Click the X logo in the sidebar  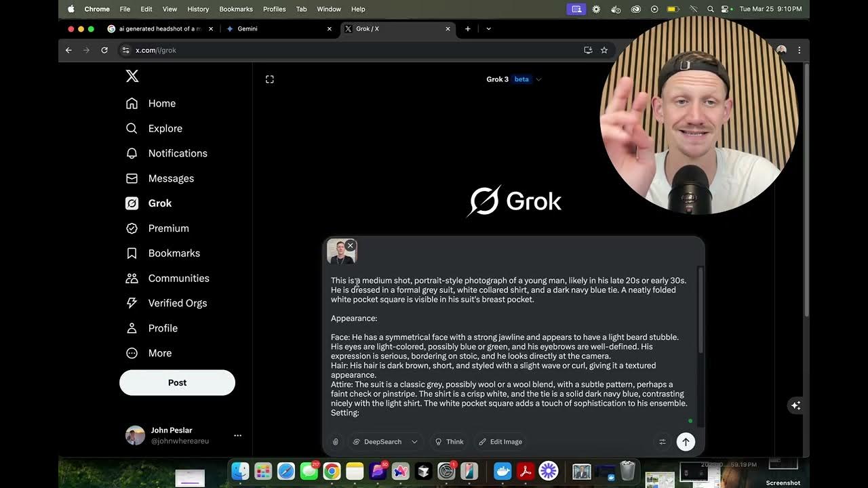pos(132,76)
